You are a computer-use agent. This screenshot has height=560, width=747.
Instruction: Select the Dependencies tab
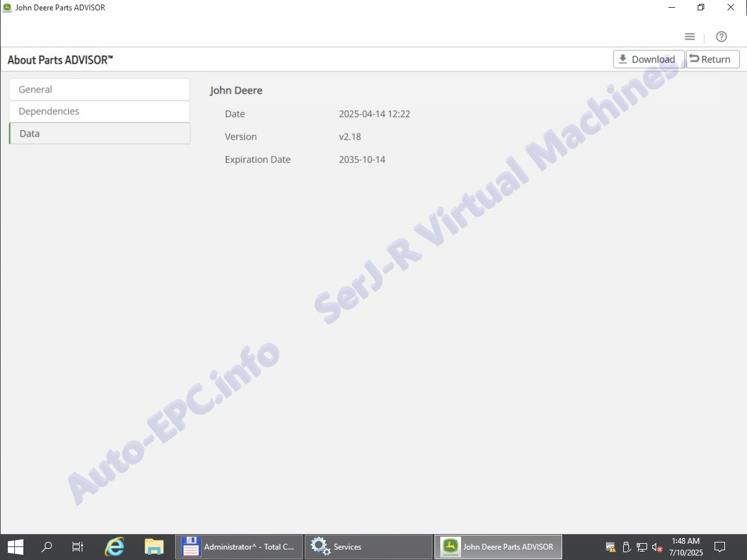point(99,111)
